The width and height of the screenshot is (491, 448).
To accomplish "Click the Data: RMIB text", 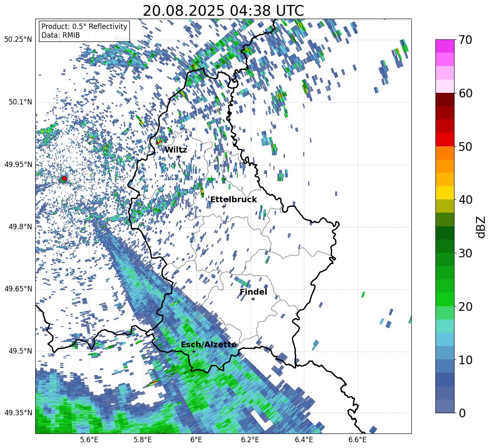I will pyautogui.click(x=61, y=35).
